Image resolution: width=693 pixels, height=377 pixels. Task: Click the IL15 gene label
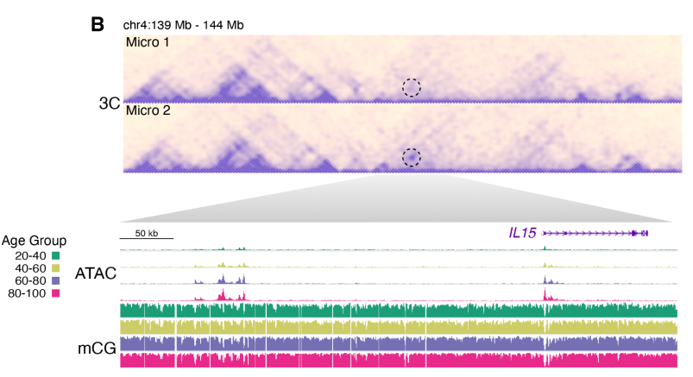tap(522, 232)
